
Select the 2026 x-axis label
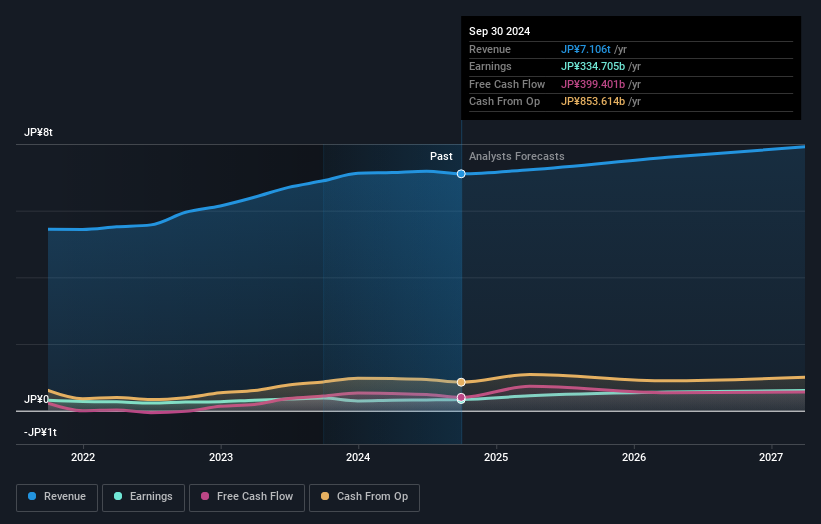tap(634, 458)
